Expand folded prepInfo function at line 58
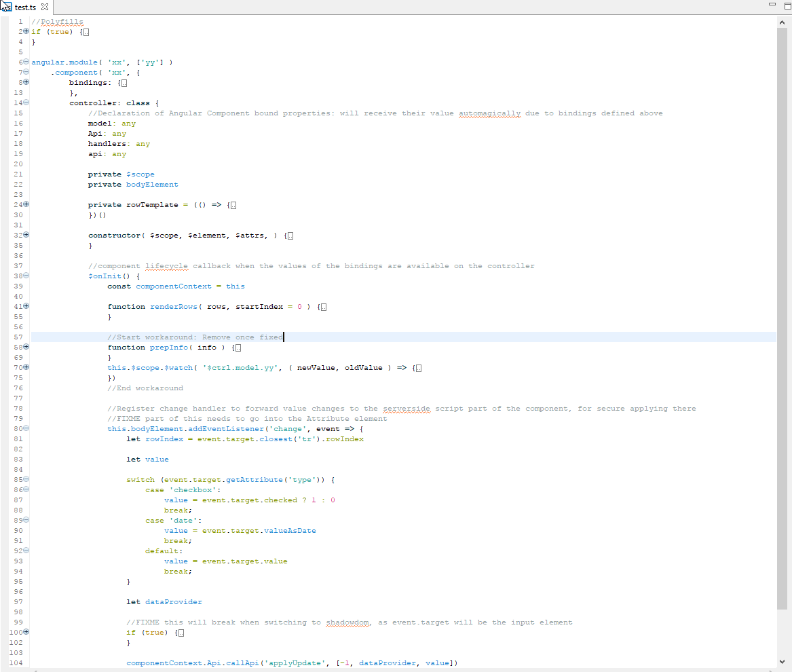 [x=26, y=347]
